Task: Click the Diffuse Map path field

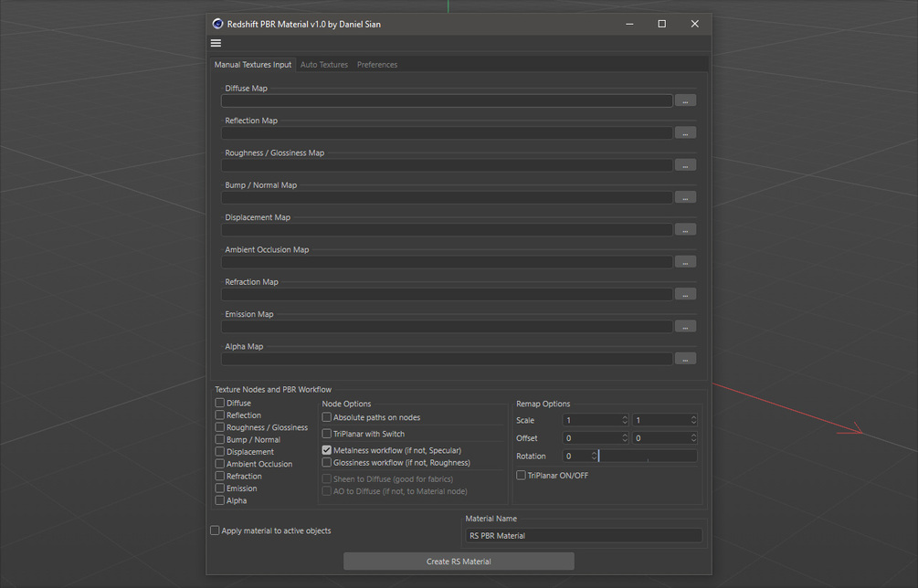Action: click(447, 100)
